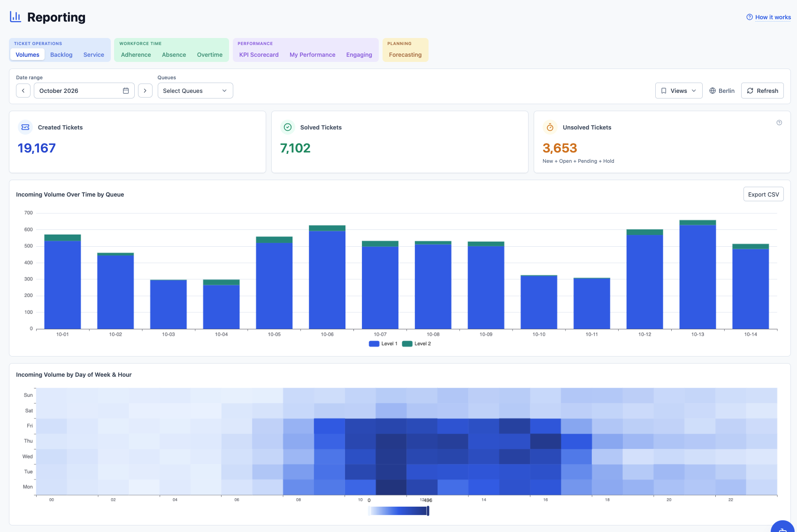Go to next month with right chevron
The height and width of the screenshot is (532, 797).
(x=145, y=91)
